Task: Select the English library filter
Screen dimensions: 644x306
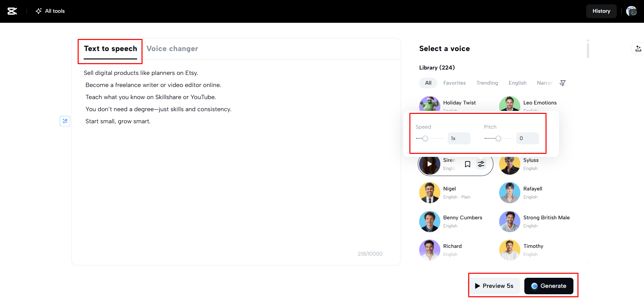Action: pyautogui.click(x=517, y=83)
